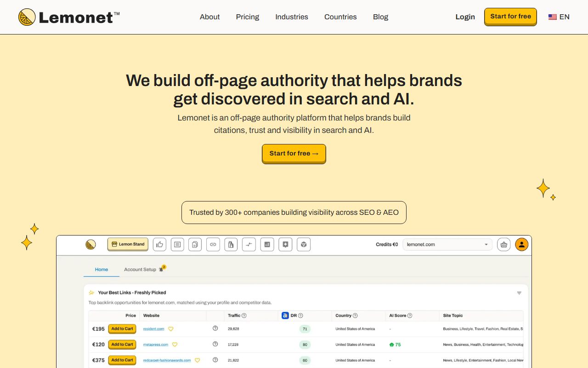Screen dimensions: 588x368
Task: Click the Credits €0 label
Action: pyautogui.click(x=387, y=244)
